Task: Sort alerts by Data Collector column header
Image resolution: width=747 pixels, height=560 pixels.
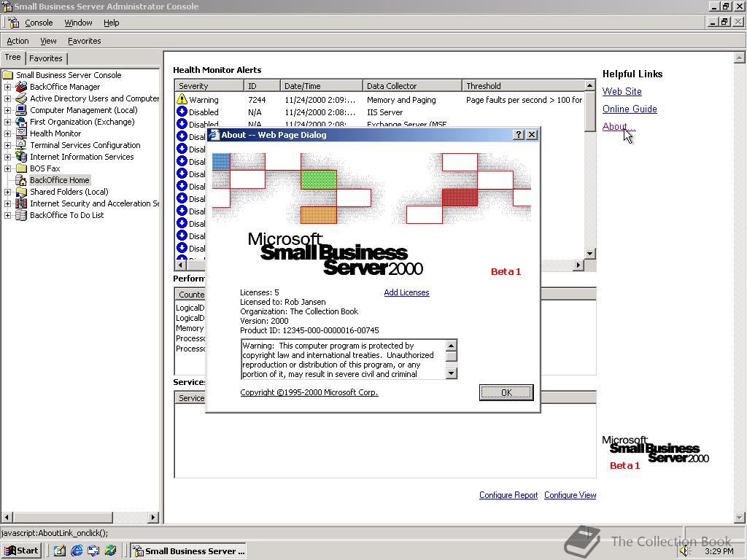Action: pyautogui.click(x=412, y=86)
